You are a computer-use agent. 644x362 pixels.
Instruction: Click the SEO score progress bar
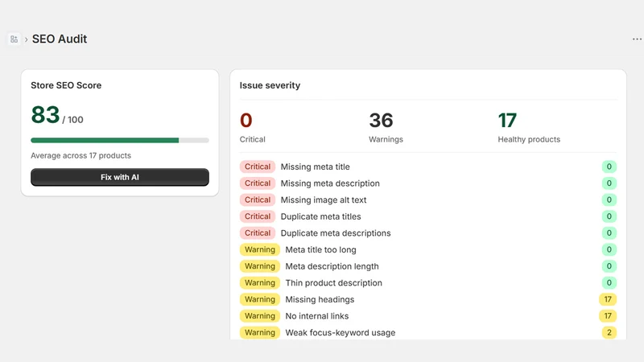point(120,140)
